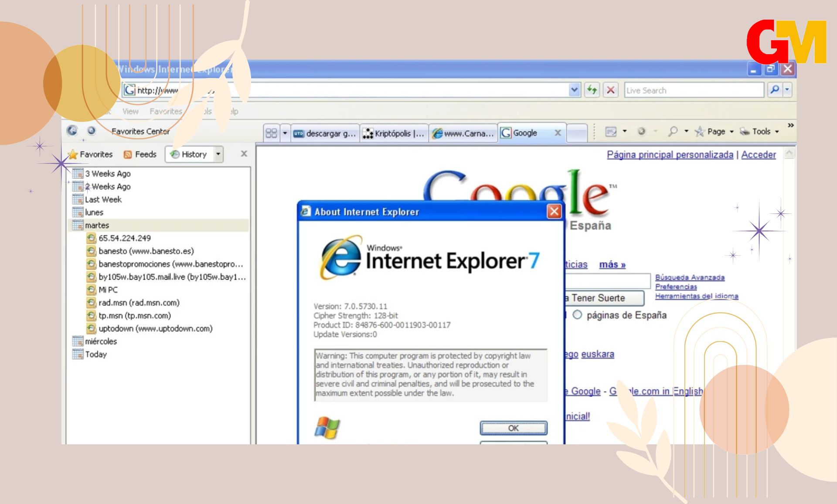This screenshot has width=837, height=504.
Task: Click the Búsqueda Avanzada link
Action: 690,277
